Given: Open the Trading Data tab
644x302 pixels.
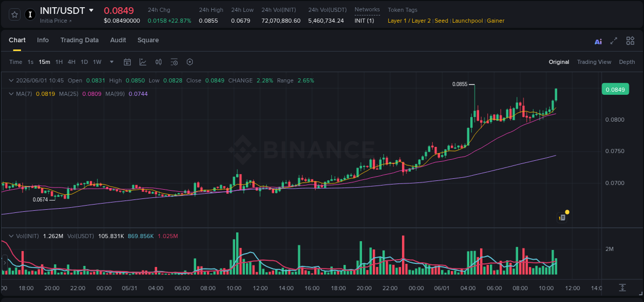Looking at the screenshot, I should coord(79,40).
